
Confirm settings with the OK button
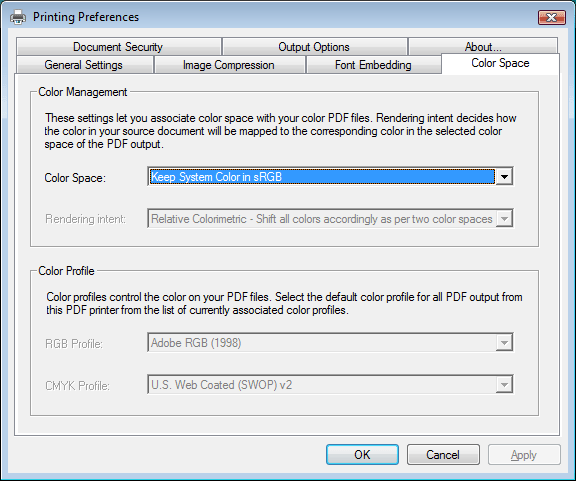tap(362, 455)
